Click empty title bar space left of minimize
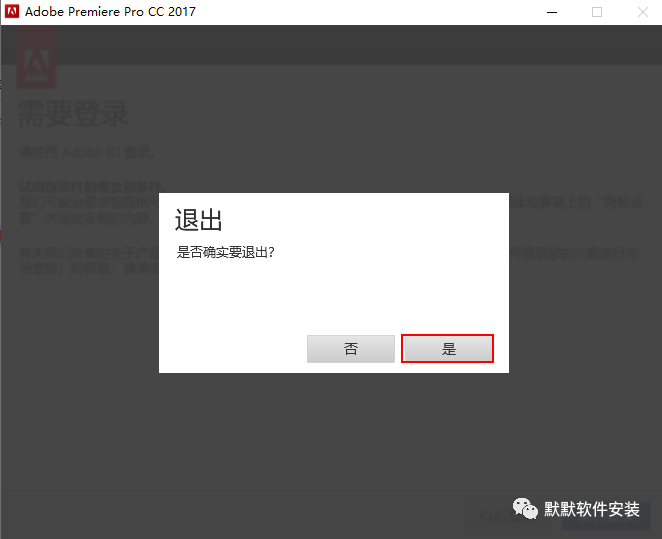Screen dimensions: 662x539 (380, 12)
